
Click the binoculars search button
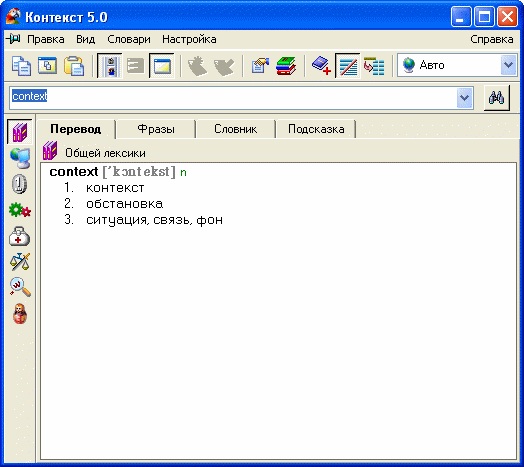497,98
